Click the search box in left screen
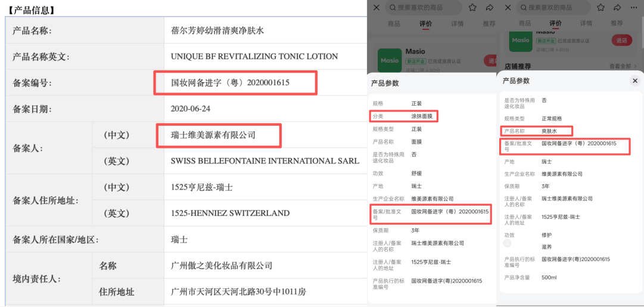 [424, 7]
